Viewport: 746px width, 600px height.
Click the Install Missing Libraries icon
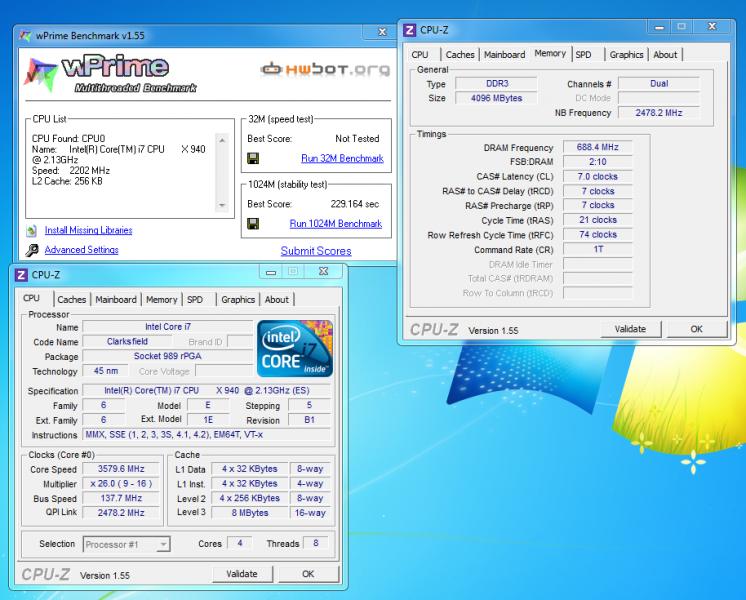tap(32, 231)
